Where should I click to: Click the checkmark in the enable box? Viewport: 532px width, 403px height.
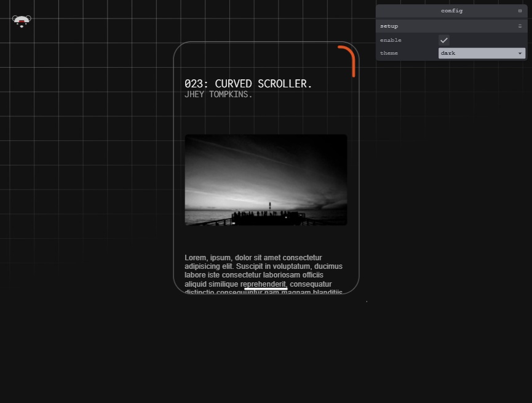point(444,40)
